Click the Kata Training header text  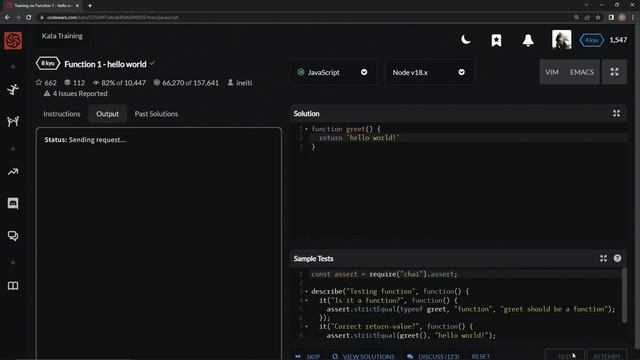(x=62, y=36)
